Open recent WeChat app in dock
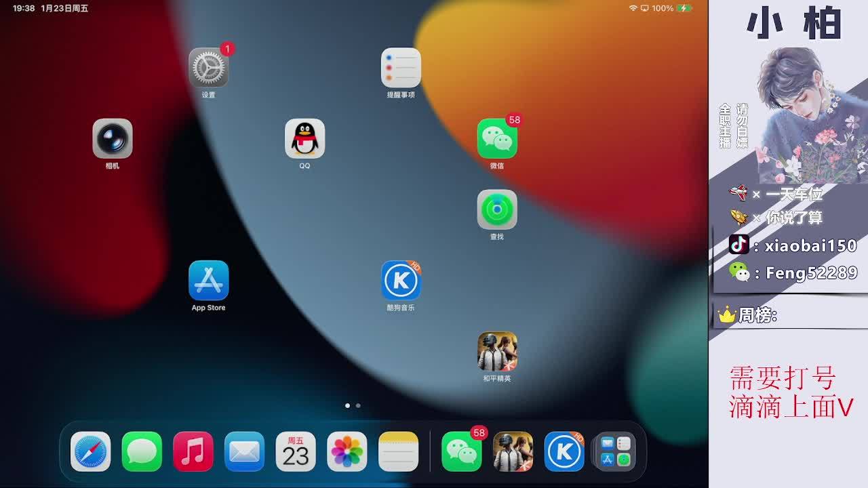Screen dimensions: 868x488 462,451
